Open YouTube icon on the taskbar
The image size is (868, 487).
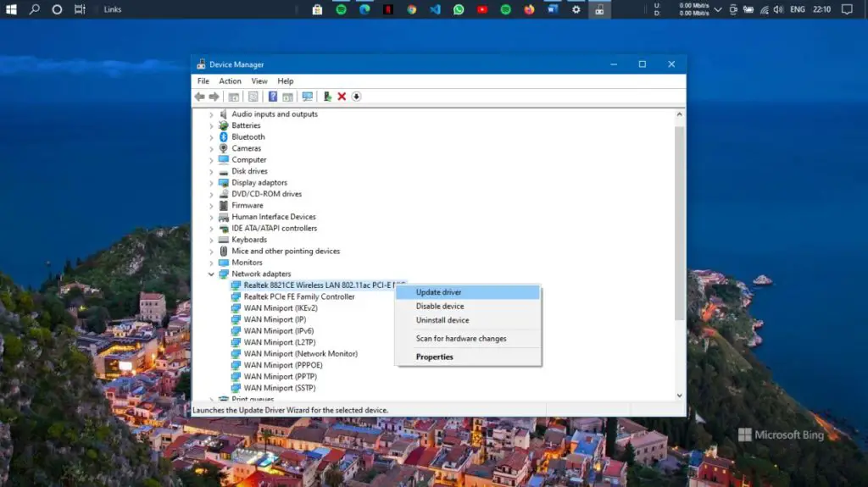482,9
